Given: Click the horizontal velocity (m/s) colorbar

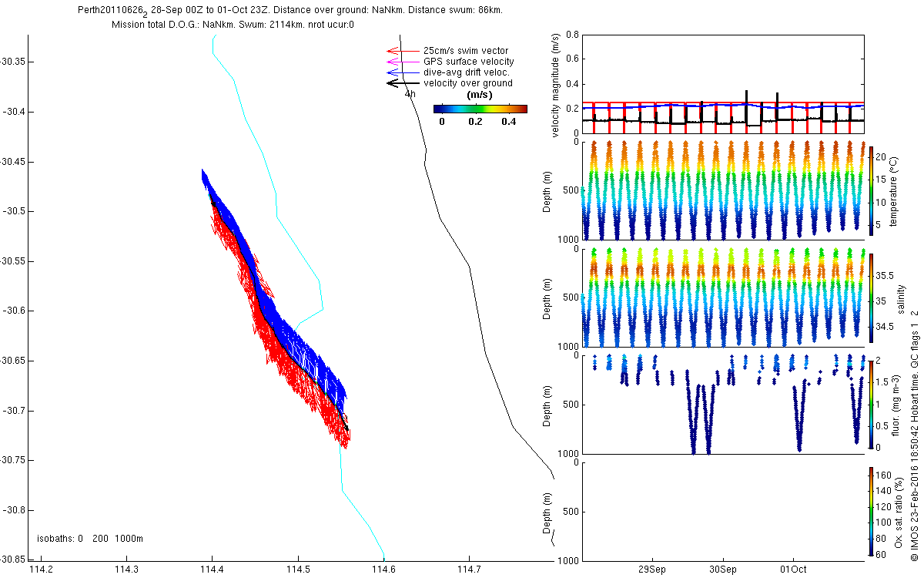Looking at the screenshot, I should (x=480, y=109).
